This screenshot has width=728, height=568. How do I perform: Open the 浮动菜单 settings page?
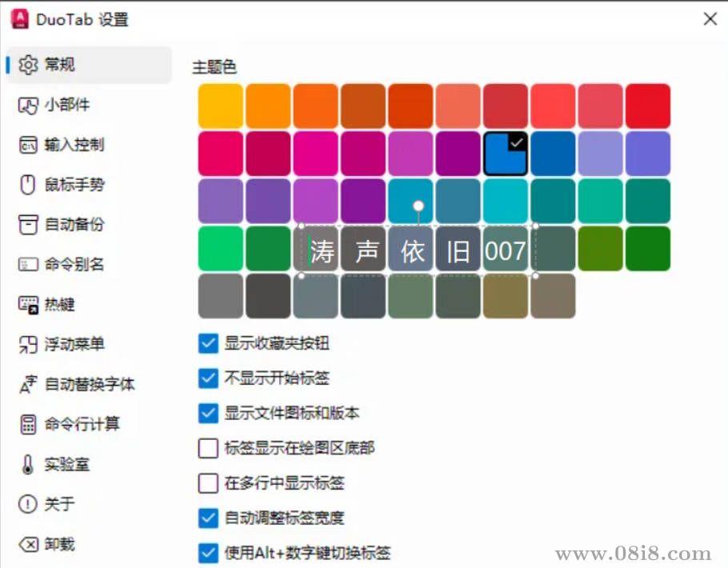tap(74, 345)
